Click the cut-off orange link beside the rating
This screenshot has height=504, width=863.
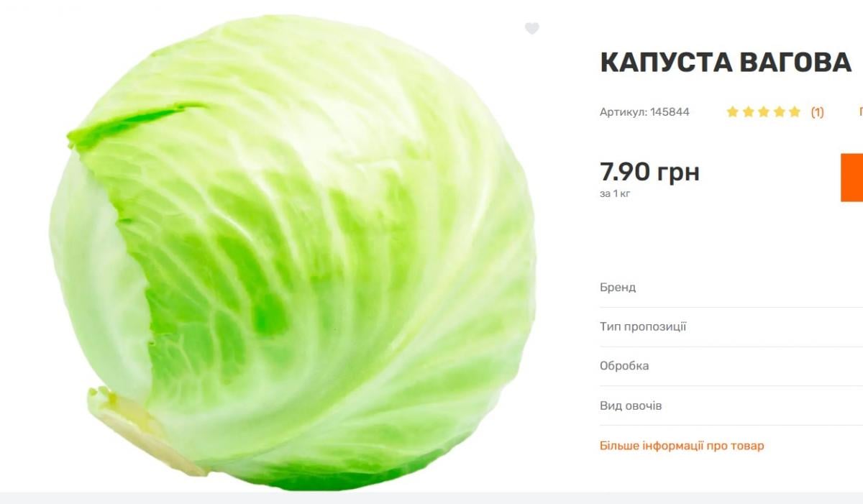[x=861, y=112]
